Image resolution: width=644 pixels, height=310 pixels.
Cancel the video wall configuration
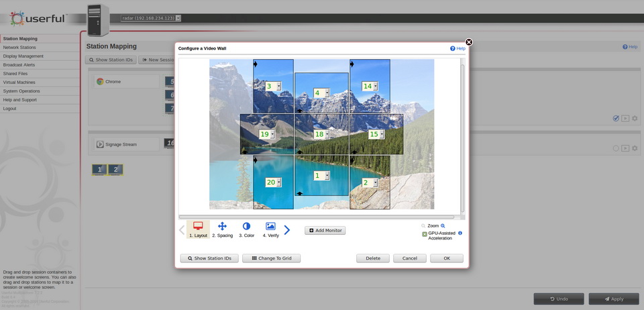point(409,258)
